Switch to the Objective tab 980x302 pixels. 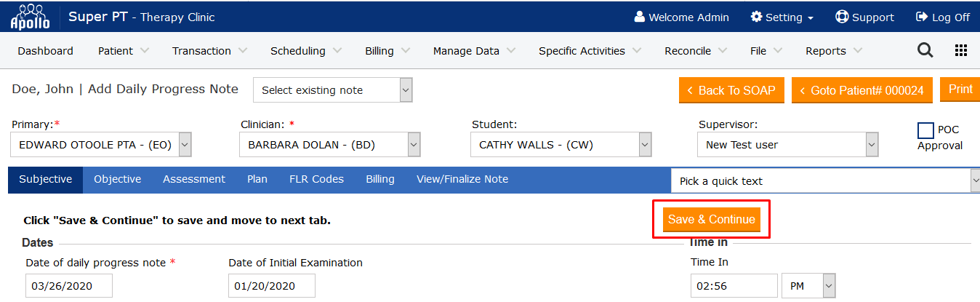coord(117,179)
